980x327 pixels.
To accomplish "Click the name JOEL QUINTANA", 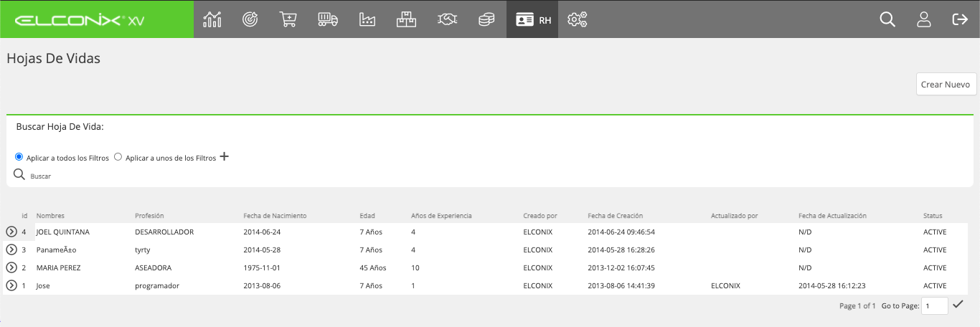I will [x=62, y=232].
